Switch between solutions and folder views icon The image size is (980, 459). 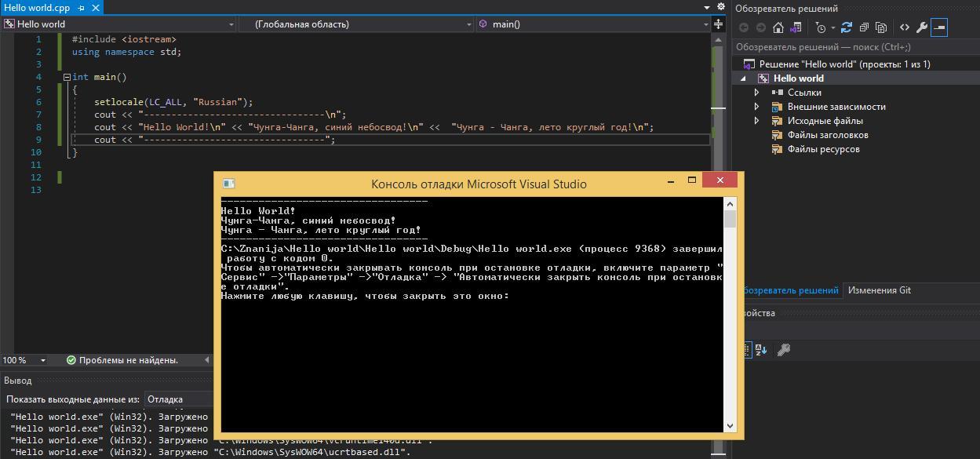tap(796, 27)
